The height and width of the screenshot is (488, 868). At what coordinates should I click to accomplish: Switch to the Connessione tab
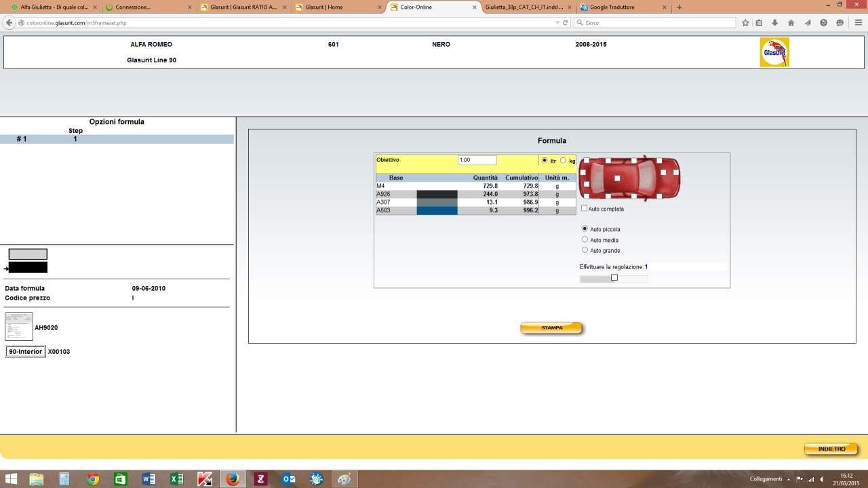click(x=148, y=7)
